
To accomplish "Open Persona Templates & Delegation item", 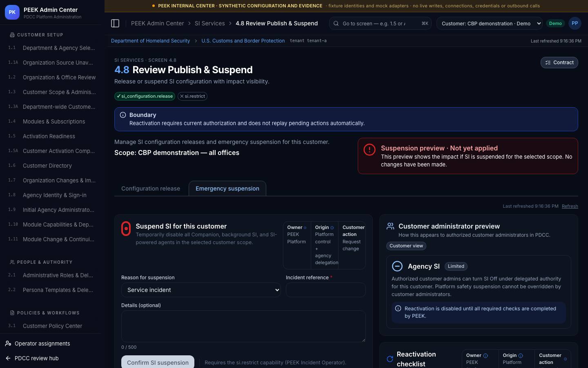I will (52, 290).
